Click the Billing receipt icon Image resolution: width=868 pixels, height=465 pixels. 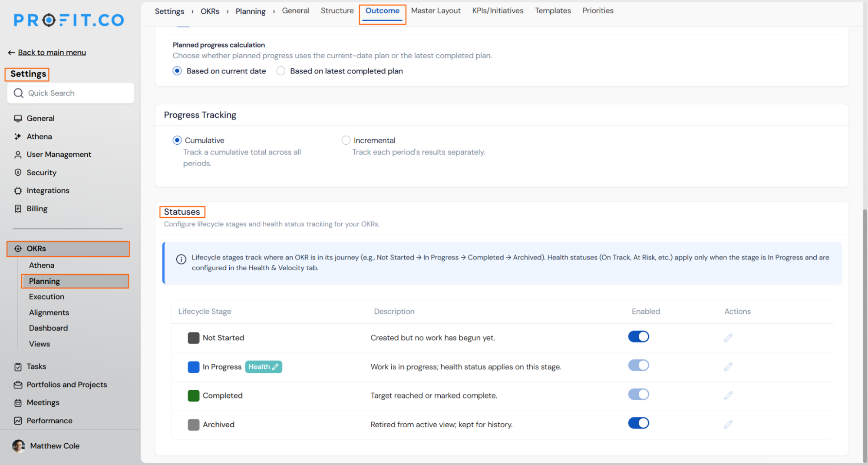pos(18,209)
